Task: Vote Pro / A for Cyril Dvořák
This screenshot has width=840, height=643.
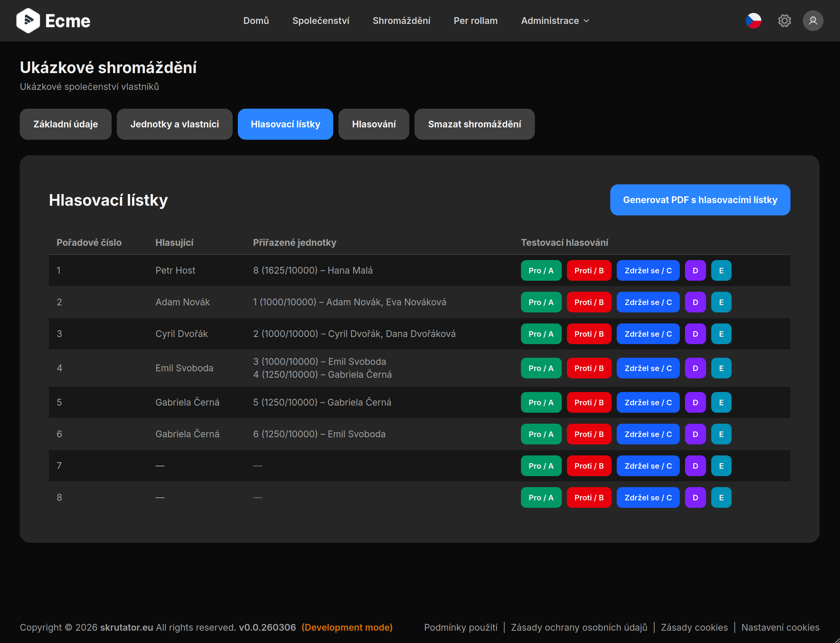Action: coord(541,334)
